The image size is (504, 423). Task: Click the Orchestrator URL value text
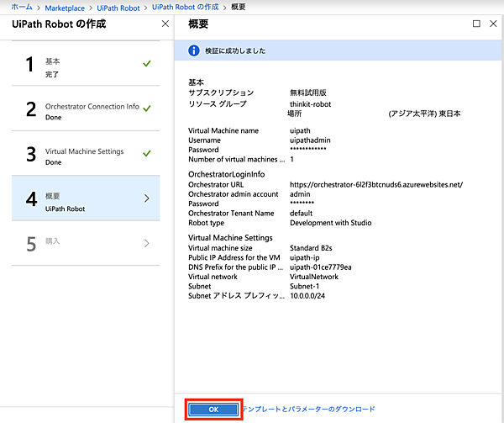tap(376, 184)
